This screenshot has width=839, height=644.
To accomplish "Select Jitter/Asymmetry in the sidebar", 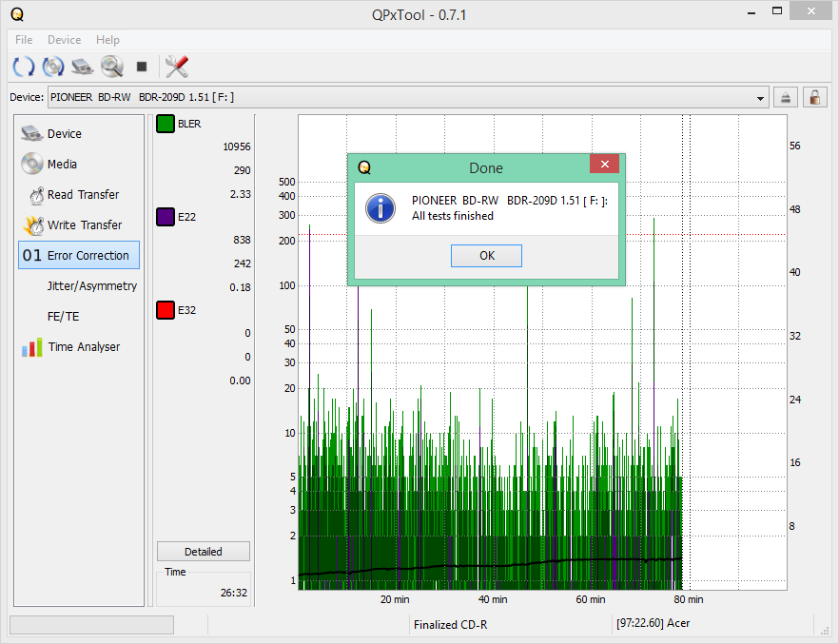I will [92, 286].
